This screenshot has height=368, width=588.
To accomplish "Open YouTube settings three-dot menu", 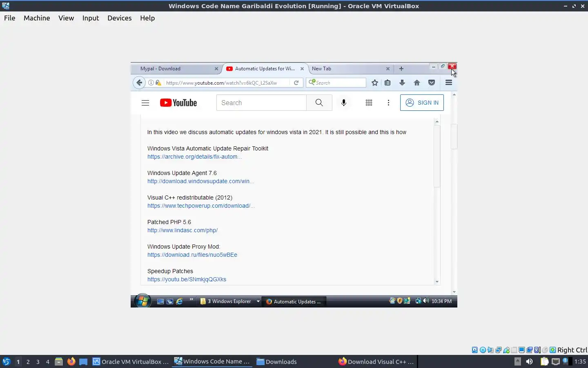I will (388, 103).
